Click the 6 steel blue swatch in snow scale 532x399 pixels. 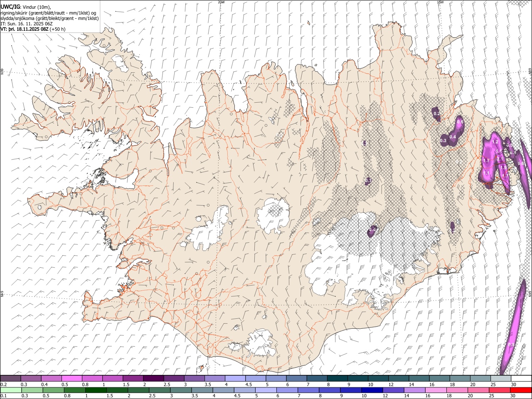[x=296, y=378]
